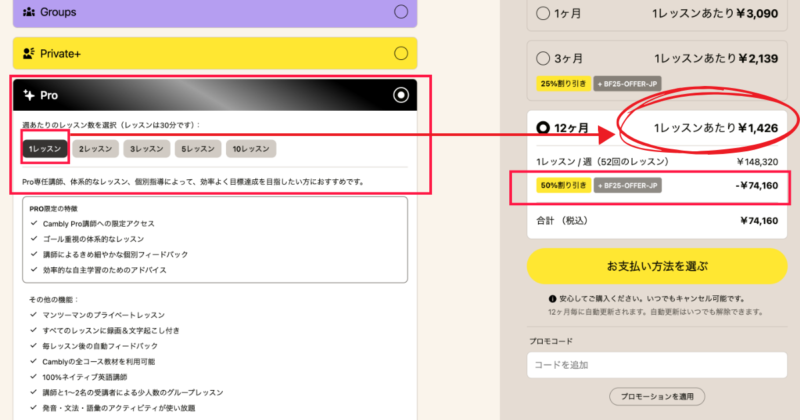Select 2レッスン per week option

pyautogui.click(x=95, y=149)
